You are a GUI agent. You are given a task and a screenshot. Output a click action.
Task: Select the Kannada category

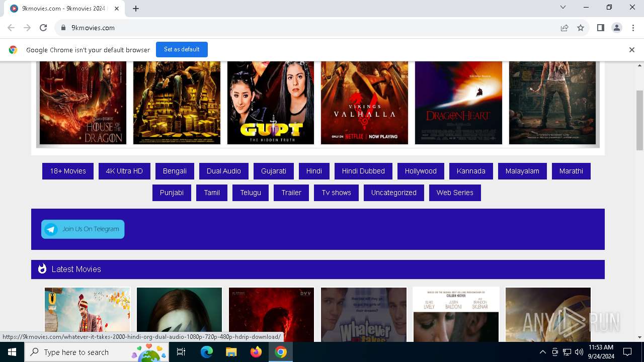tap(471, 171)
